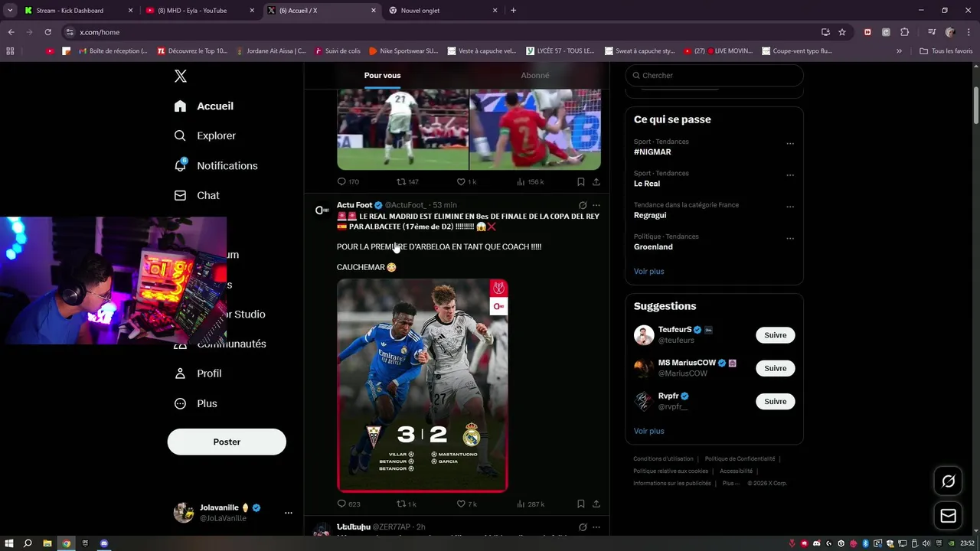Open File Explorer from taskbar
The width and height of the screenshot is (980, 551).
(47, 543)
